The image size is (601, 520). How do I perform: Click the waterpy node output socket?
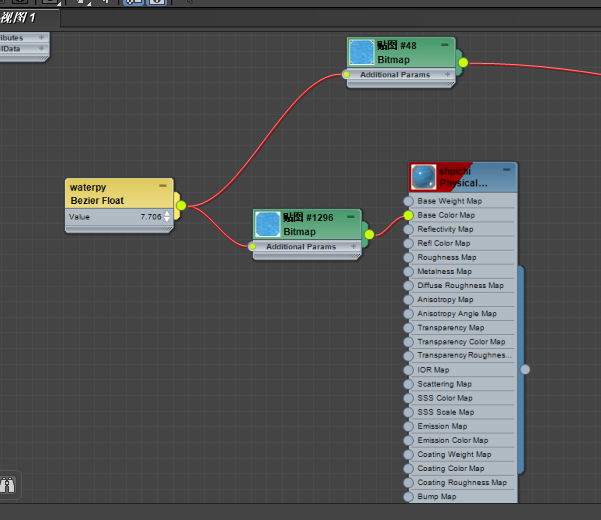(x=181, y=206)
